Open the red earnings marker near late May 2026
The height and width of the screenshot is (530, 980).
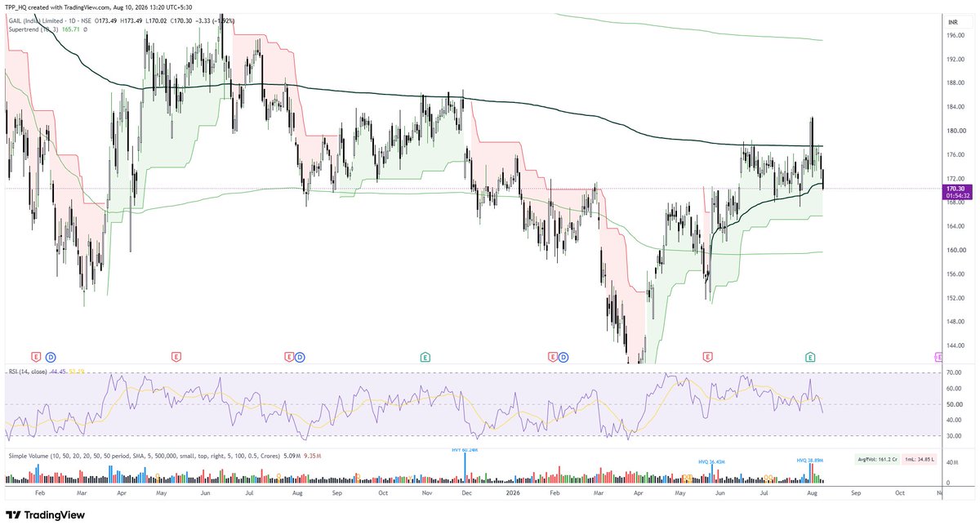tap(707, 357)
